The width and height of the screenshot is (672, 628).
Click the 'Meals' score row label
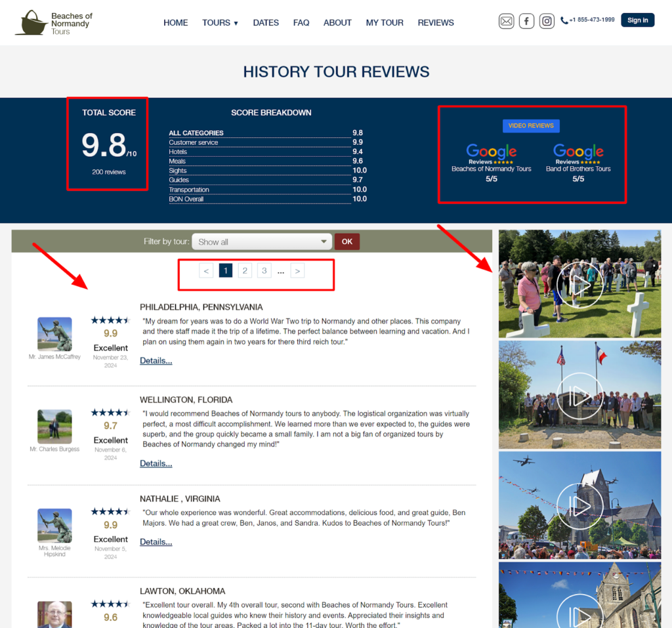(177, 161)
